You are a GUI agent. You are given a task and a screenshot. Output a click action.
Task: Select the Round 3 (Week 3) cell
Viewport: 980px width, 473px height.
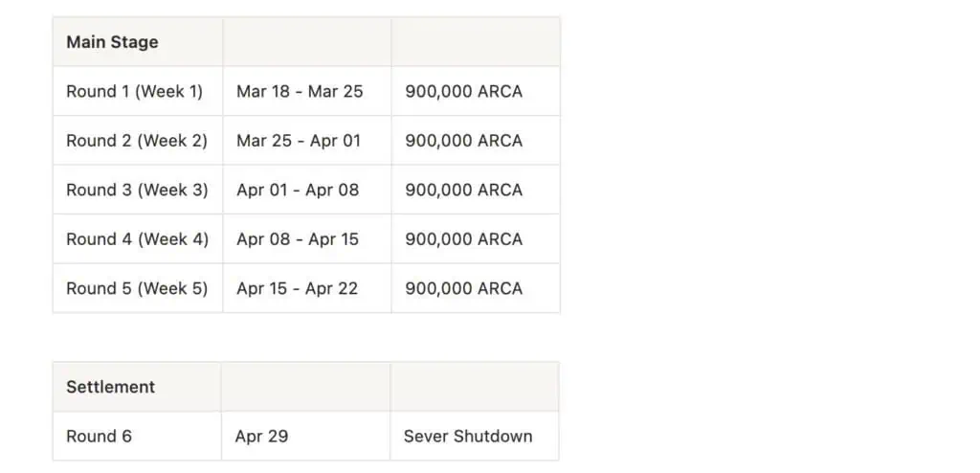click(x=137, y=190)
